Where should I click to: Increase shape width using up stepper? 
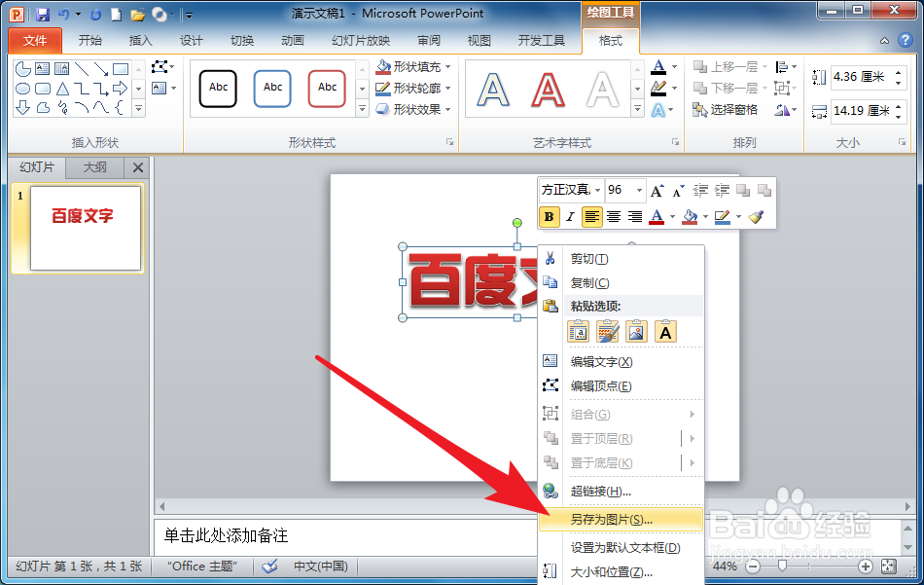(898, 106)
